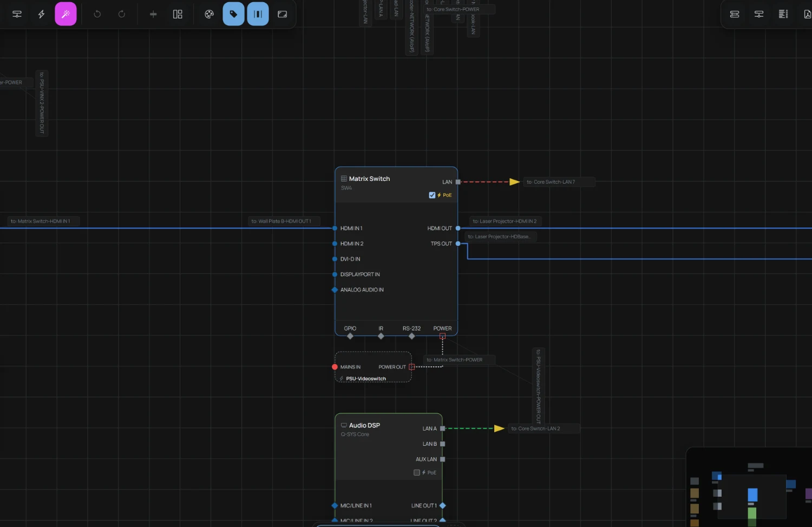Select the PSU-Videoswitch label
This screenshot has height=527, width=812.
[366, 379]
